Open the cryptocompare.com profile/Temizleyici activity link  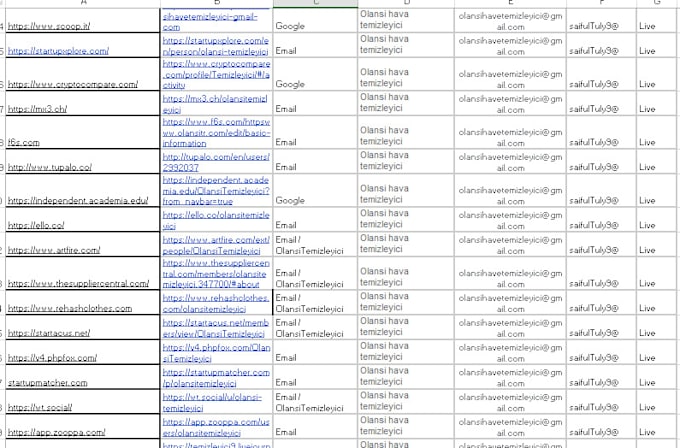point(216,74)
